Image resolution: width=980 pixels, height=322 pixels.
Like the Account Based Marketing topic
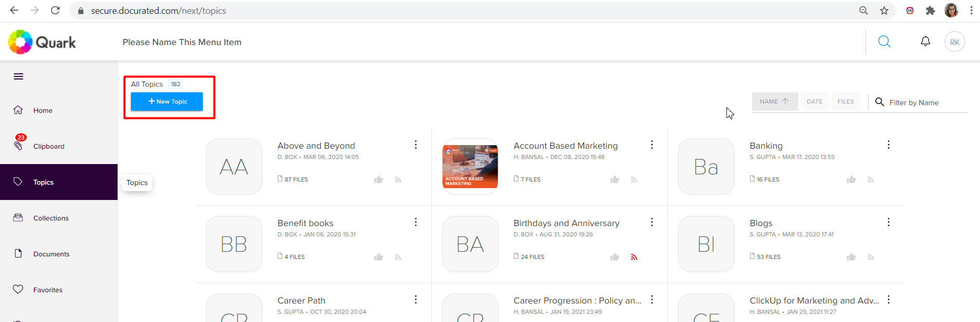click(615, 179)
